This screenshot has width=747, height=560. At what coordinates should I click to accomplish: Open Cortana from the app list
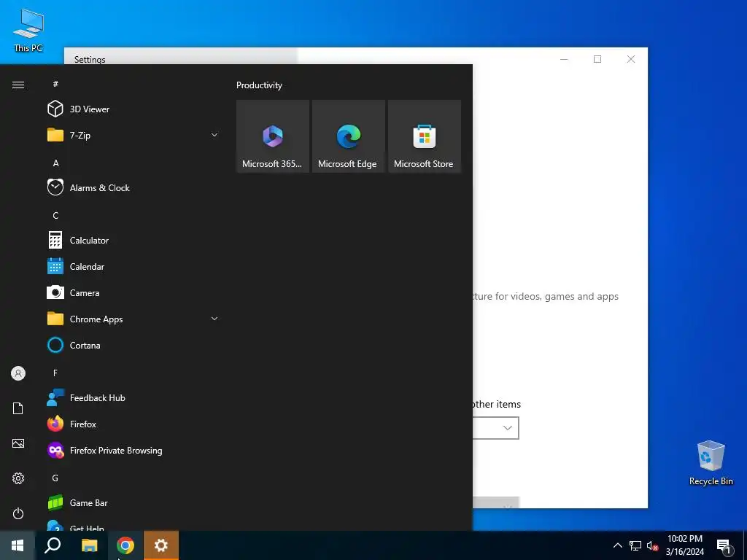[x=133, y=345]
